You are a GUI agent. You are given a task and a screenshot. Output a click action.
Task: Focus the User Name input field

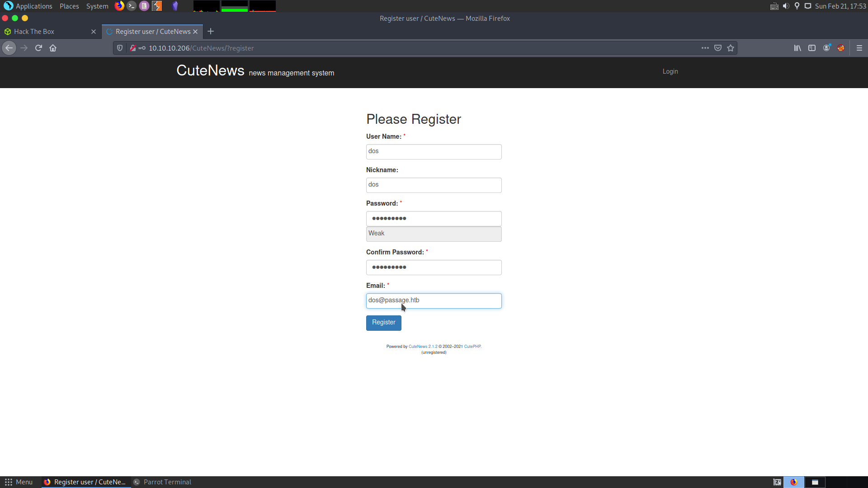coord(434,152)
